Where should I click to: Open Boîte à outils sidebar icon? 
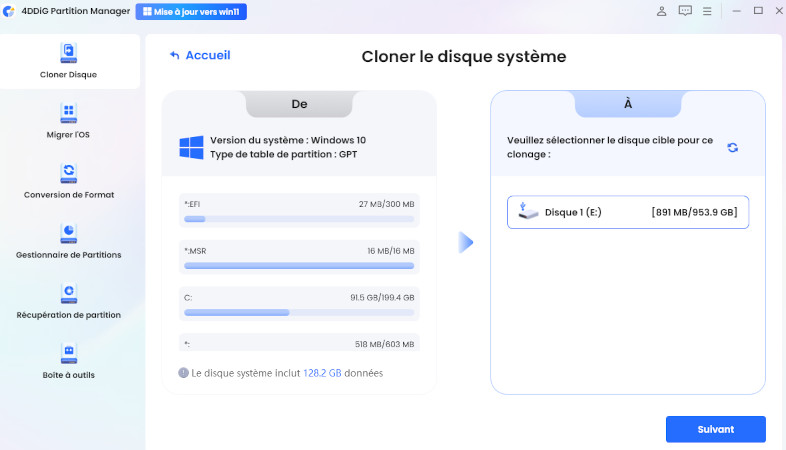(x=69, y=353)
